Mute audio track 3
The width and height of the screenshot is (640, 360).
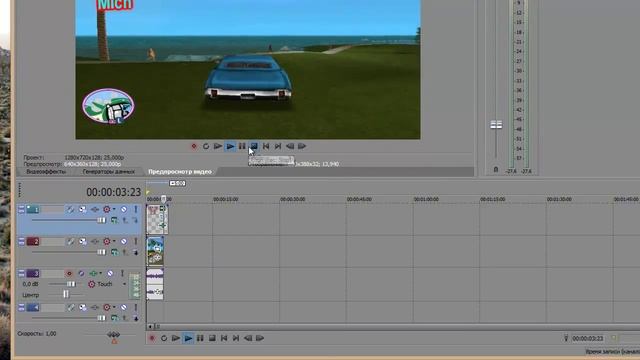click(110, 273)
